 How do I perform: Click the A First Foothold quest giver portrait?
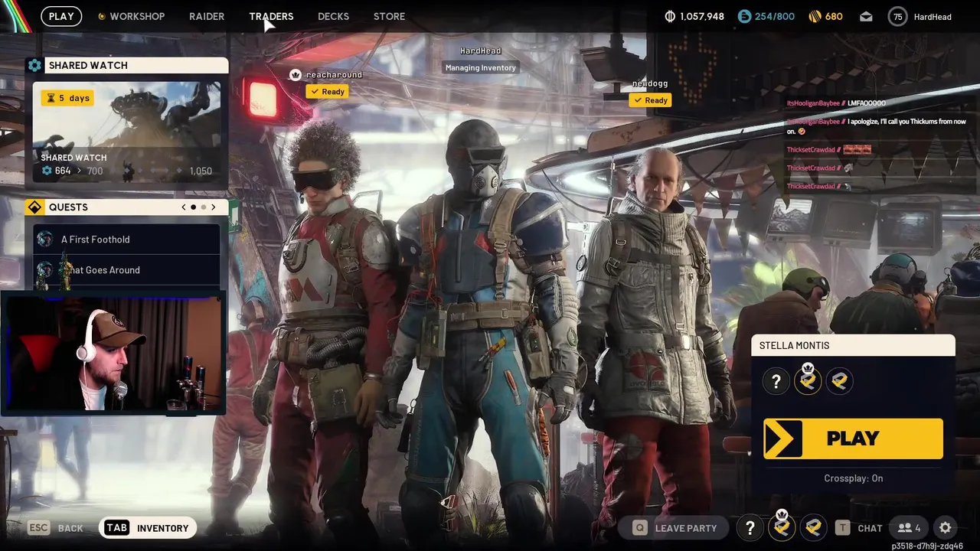pos(45,240)
